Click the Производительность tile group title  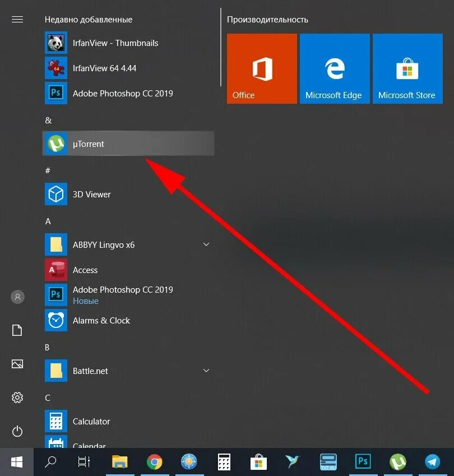(x=268, y=20)
